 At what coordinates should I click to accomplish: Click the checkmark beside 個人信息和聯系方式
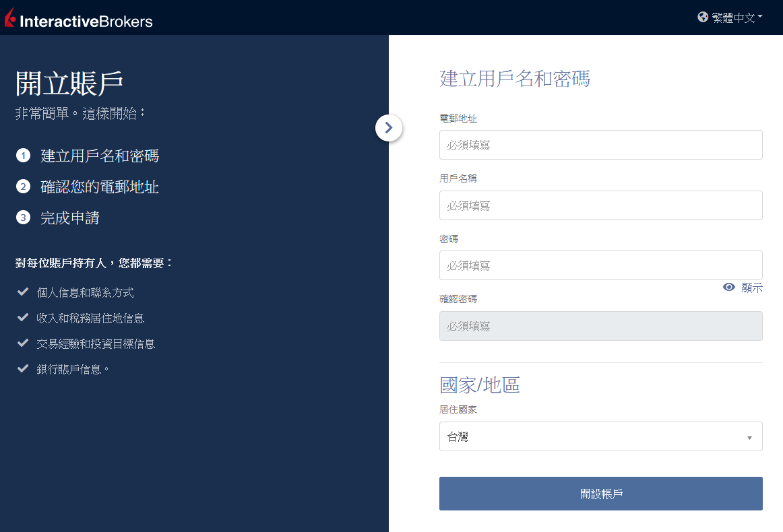click(23, 292)
